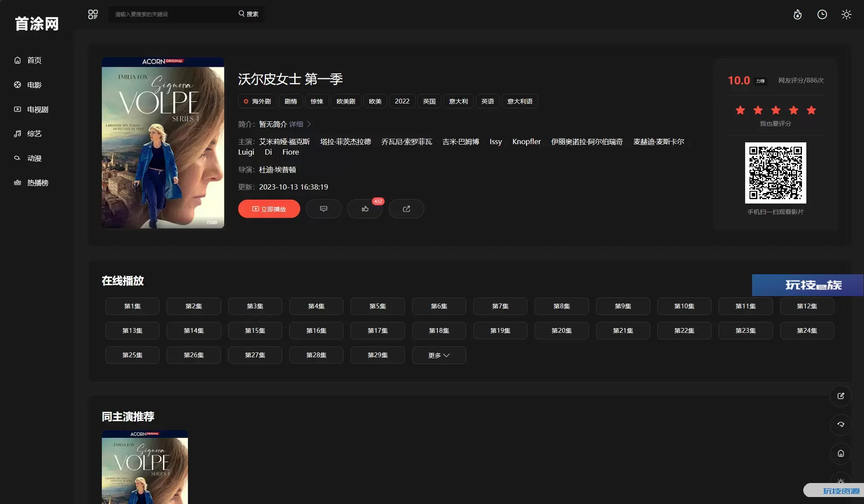
Task: Select the 英国 region tag
Action: pos(429,101)
